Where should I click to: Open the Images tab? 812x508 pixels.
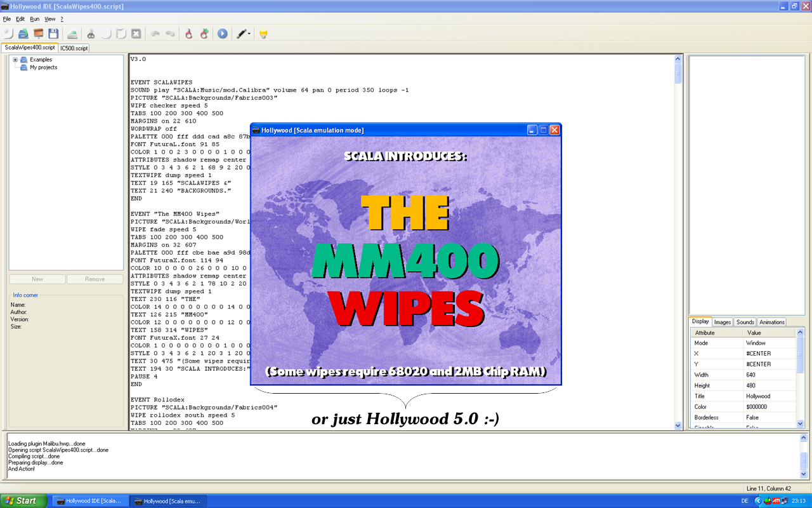[723, 322]
